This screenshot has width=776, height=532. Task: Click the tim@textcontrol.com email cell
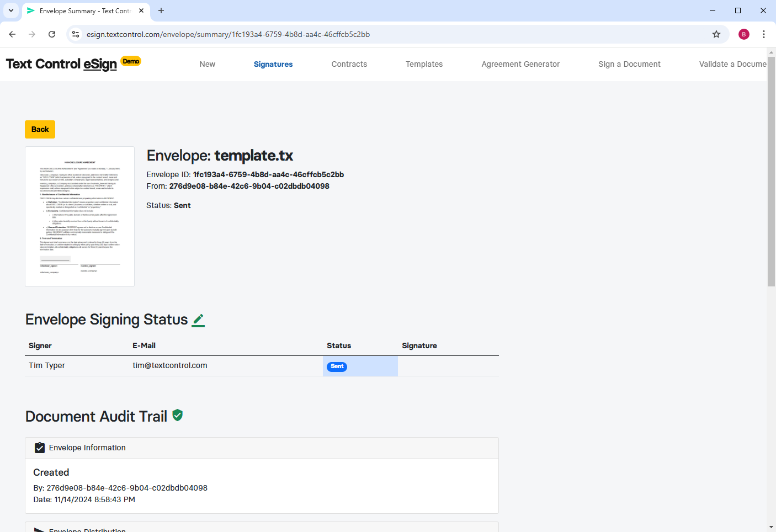(x=170, y=365)
